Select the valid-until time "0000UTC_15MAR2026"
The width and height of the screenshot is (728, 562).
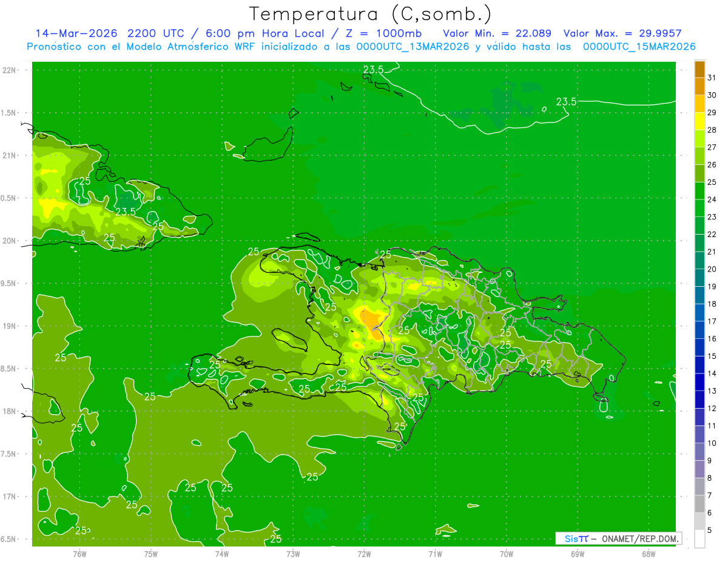[639, 47]
